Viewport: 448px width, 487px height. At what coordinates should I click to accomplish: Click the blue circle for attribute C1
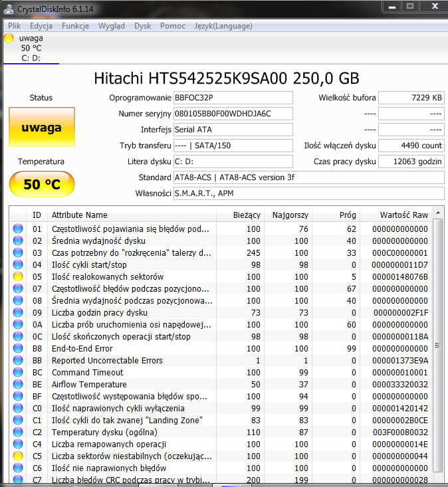[x=18, y=420]
